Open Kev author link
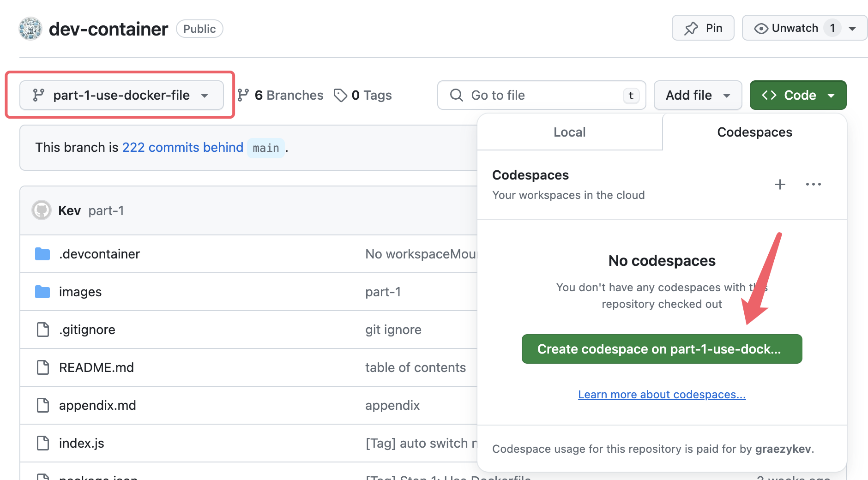The image size is (868, 480). pyautogui.click(x=69, y=210)
